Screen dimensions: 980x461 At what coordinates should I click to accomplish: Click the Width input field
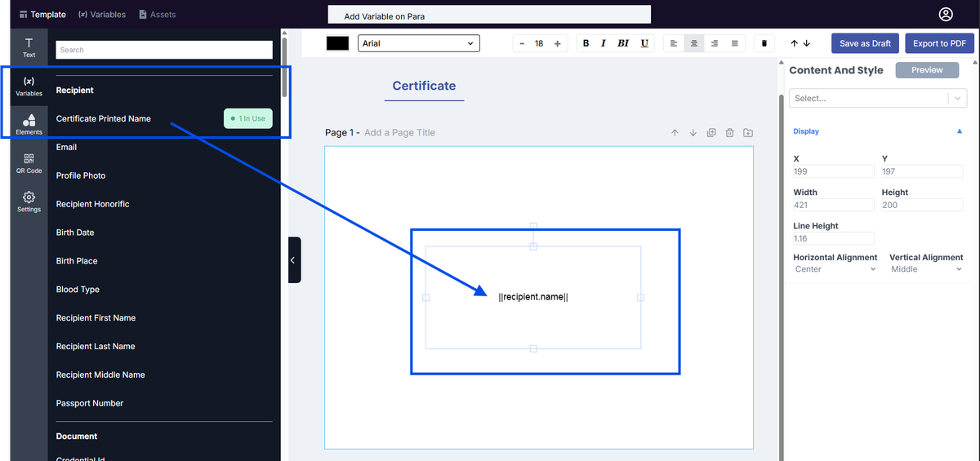834,205
